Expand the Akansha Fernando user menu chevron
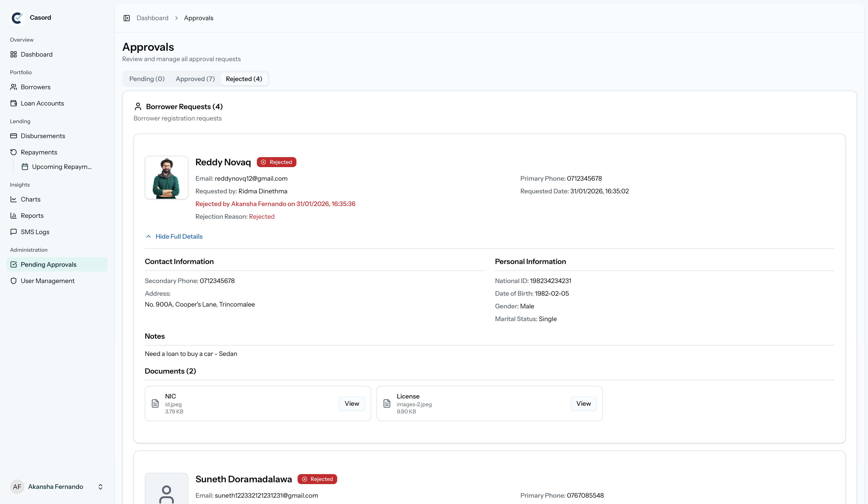Image resolution: width=868 pixels, height=504 pixels. [x=100, y=486]
